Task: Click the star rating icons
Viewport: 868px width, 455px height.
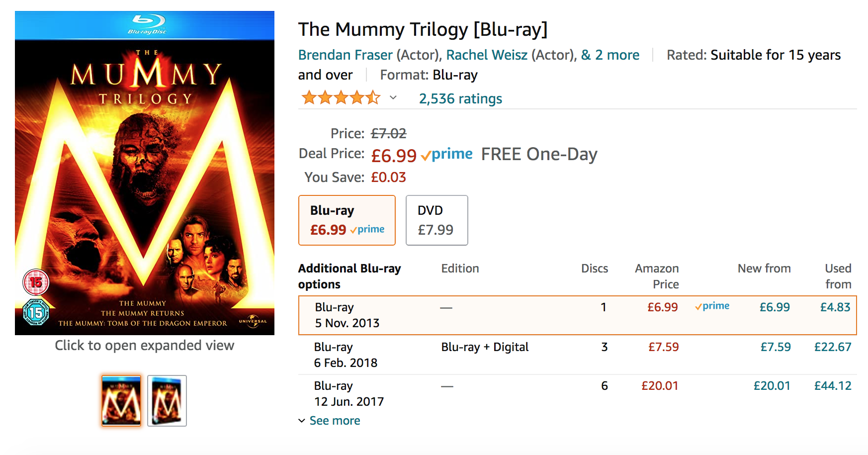Action: [x=341, y=98]
